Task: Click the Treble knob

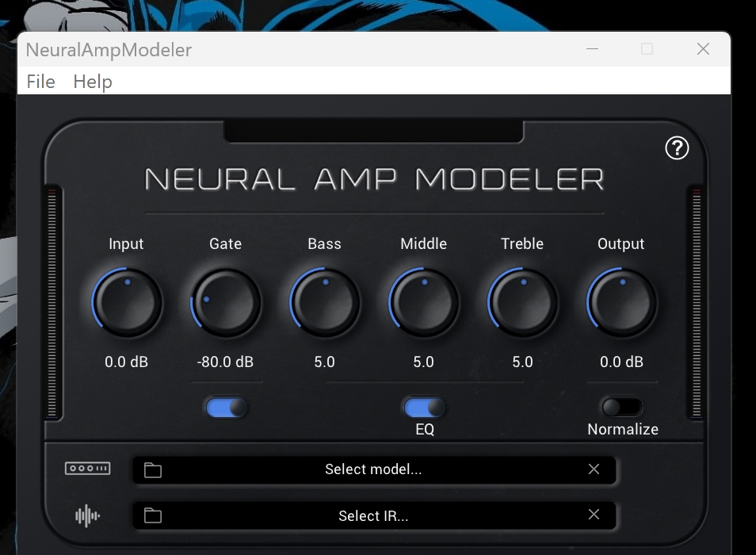Action: click(523, 303)
